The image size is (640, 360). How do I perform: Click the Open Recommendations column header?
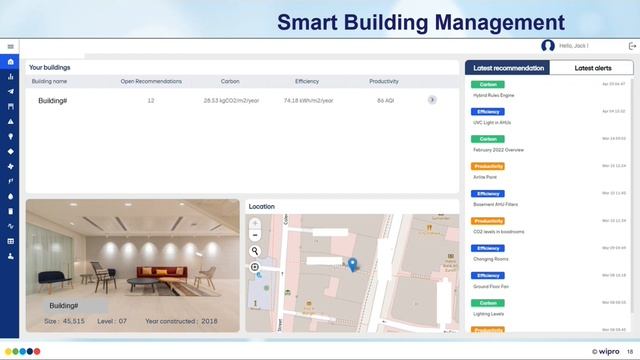(151, 82)
